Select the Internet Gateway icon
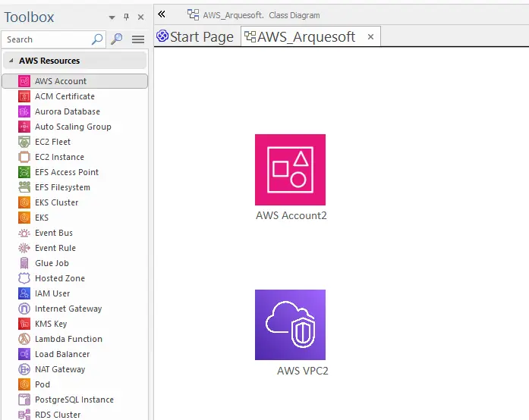 [x=24, y=309]
